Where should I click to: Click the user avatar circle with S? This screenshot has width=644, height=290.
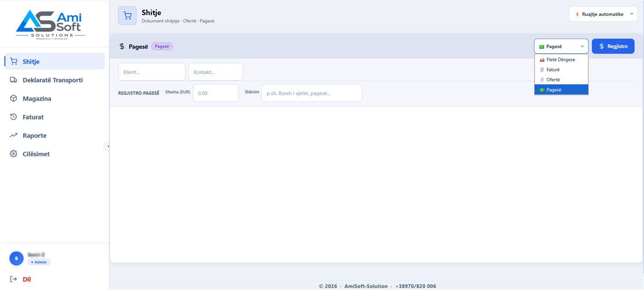tap(17, 258)
